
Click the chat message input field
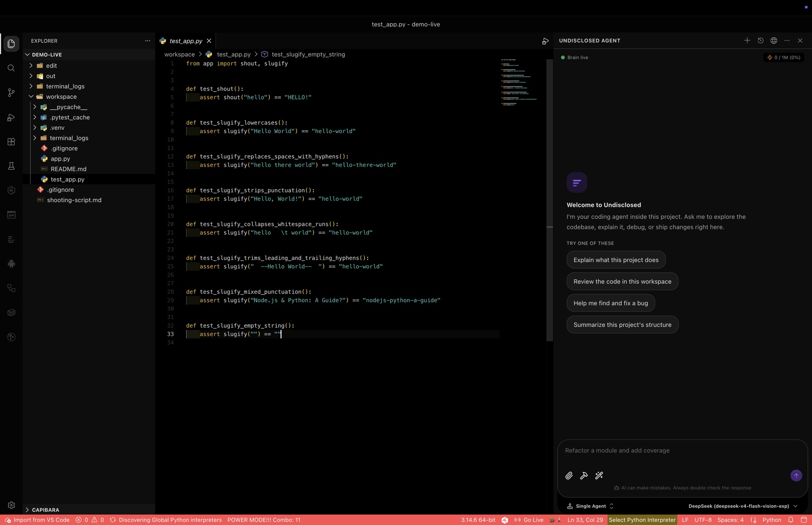pyautogui.click(x=682, y=451)
